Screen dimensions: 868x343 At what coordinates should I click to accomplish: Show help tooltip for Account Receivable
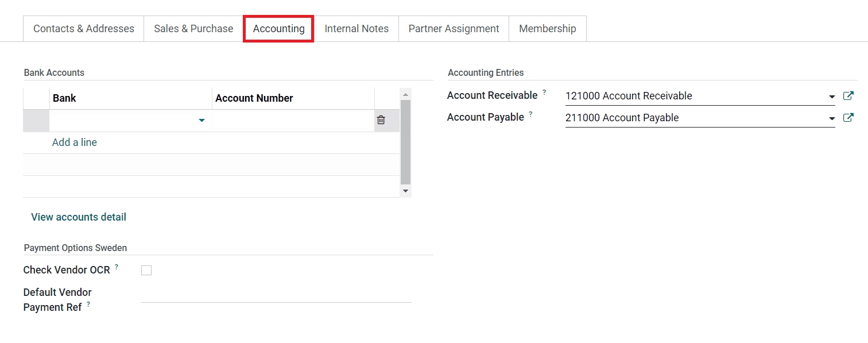(x=544, y=93)
